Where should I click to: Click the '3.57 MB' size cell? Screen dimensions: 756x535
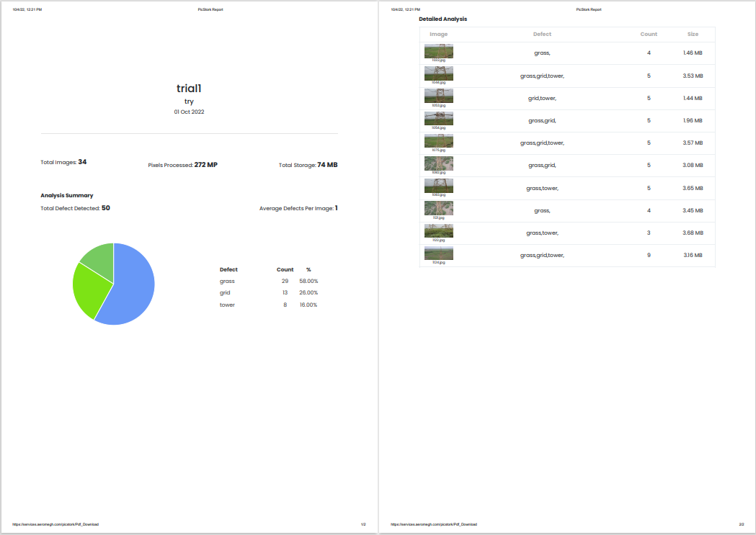point(693,143)
